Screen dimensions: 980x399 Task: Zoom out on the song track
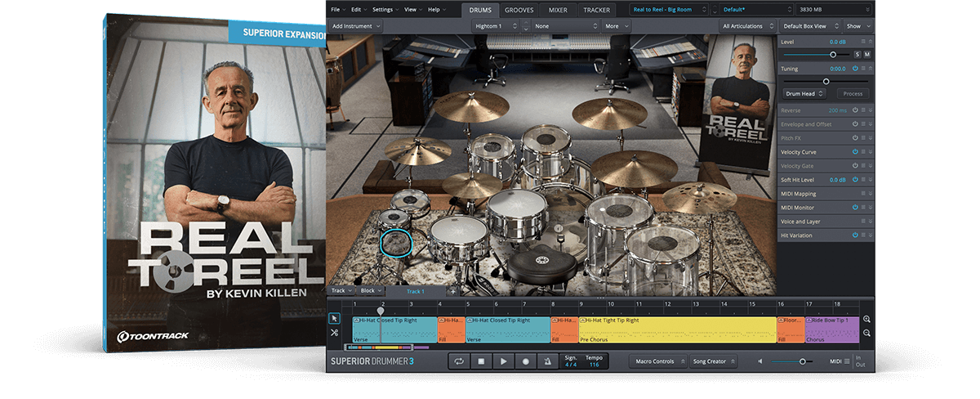866,334
